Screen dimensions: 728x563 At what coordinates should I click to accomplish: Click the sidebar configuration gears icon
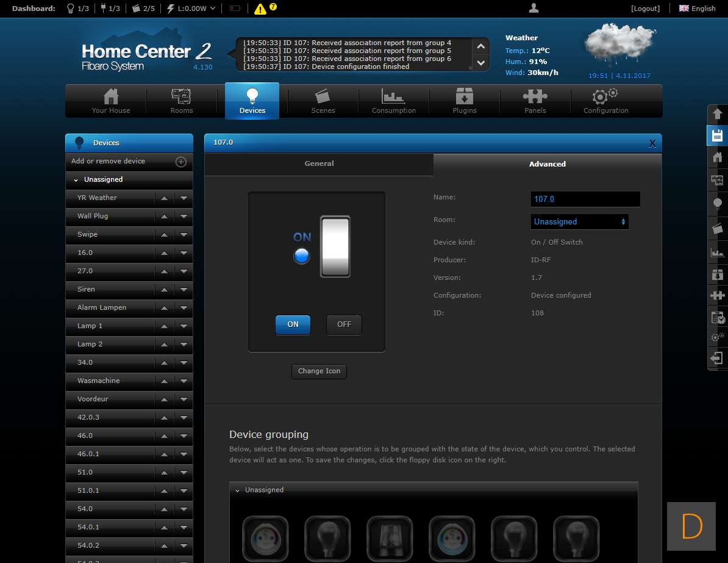pyautogui.click(x=717, y=337)
